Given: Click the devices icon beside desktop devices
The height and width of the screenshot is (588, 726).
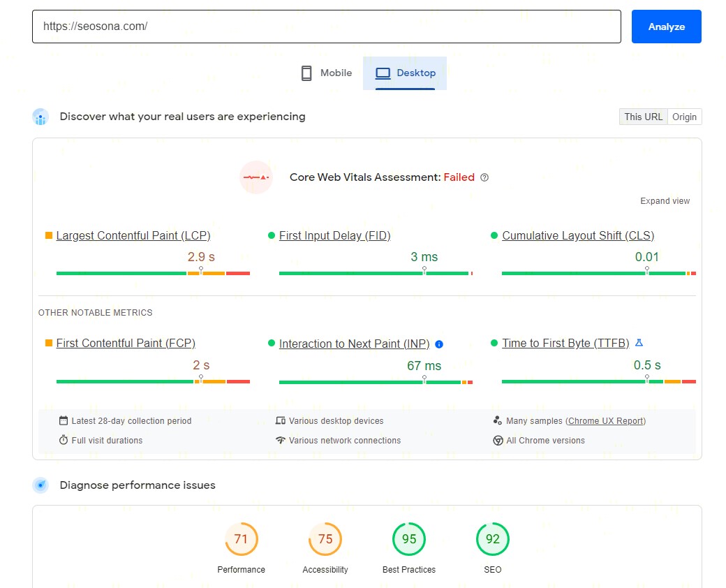Looking at the screenshot, I should pos(280,420).
